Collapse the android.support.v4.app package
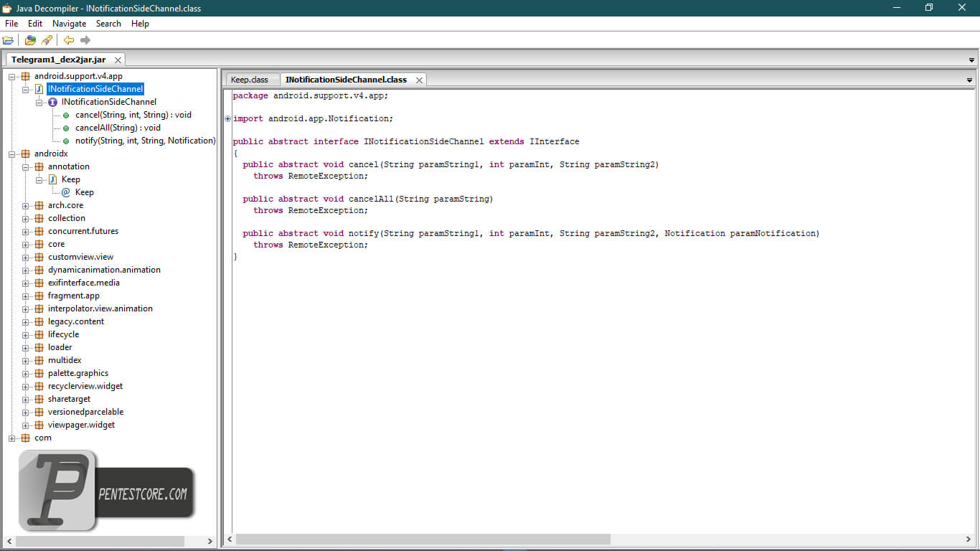980x551 pixels. (x=12, y=76)
